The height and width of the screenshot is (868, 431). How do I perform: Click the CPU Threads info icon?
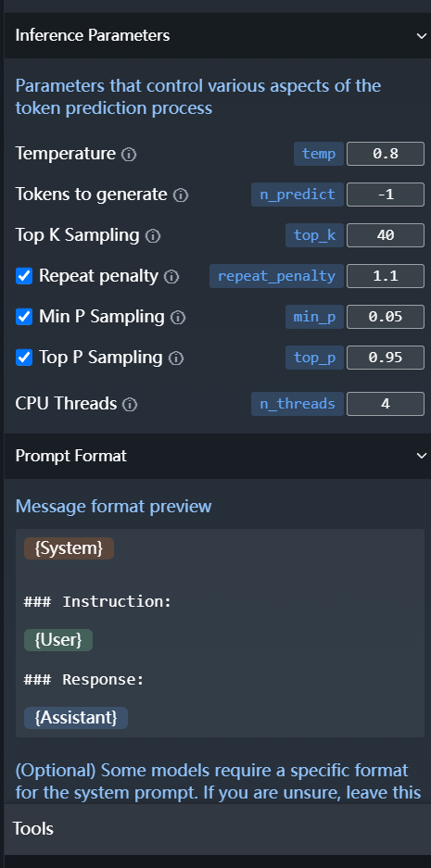tap(130, 405)
